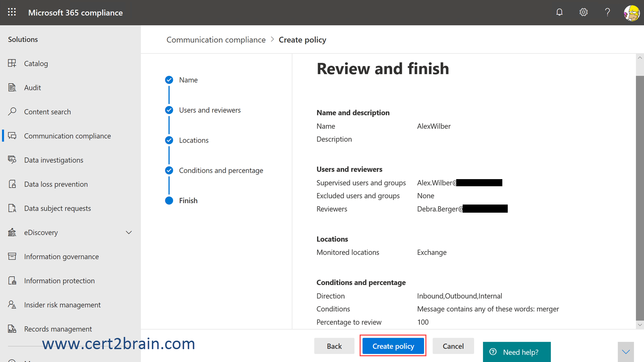
Task: Click the condition text containing merger
Action: 488,309
